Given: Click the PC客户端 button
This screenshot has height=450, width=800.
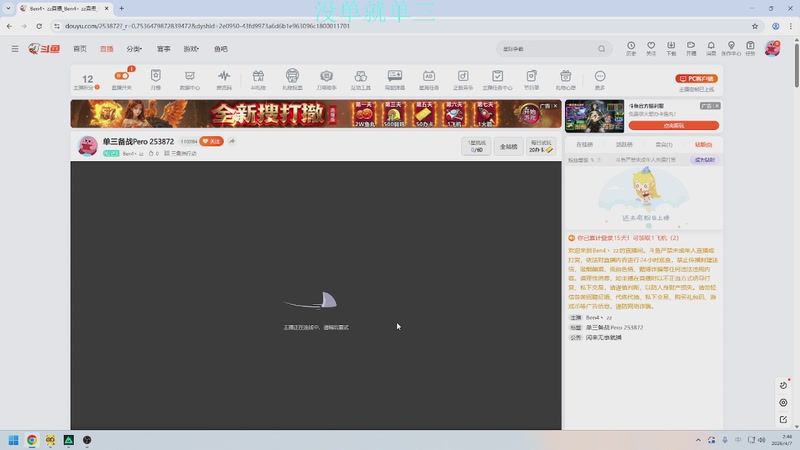Looking at the screenshot, I should [x=696, y=79].
